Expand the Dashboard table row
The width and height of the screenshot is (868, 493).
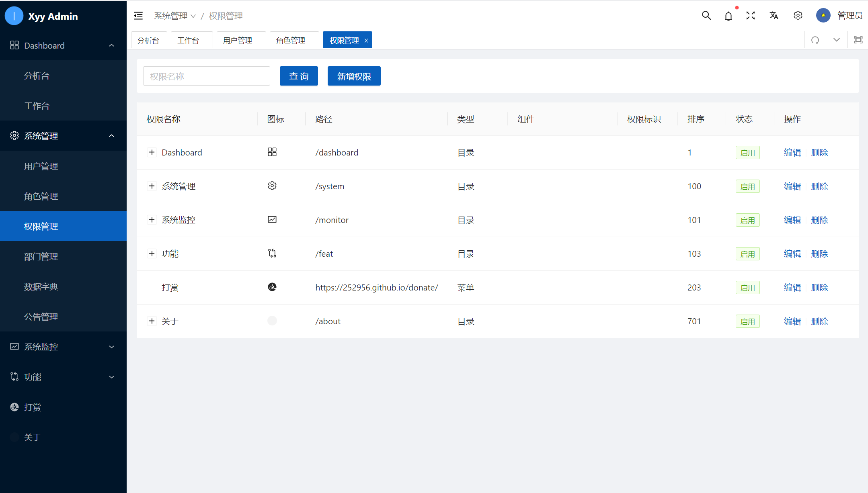point(152,152)
